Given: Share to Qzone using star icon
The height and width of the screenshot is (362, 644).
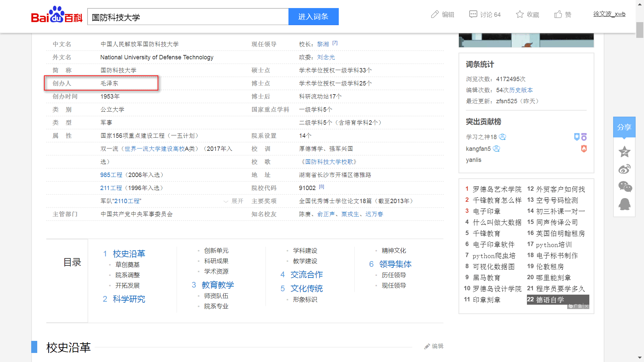Looking at the screenshot, I should pyautogui.click(x=624, y=152).
